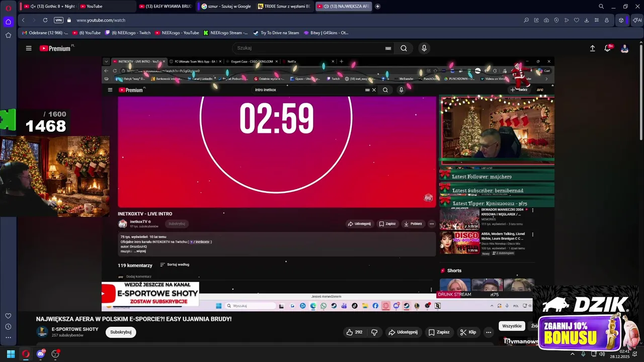The image size is (644, 362).
Task: Open the on-screen keyboard icon in search
Action: [388, 48]
